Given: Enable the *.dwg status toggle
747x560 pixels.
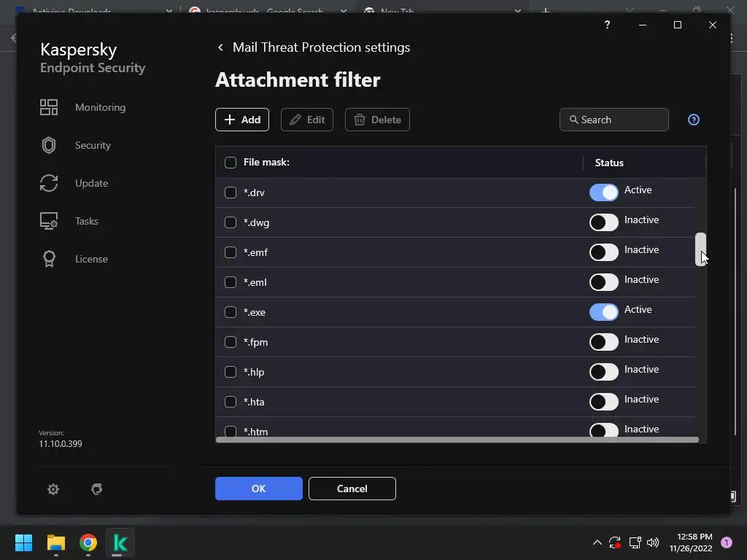Looking at the screenshot, I should pyautogui.click(x=603, y=222).
